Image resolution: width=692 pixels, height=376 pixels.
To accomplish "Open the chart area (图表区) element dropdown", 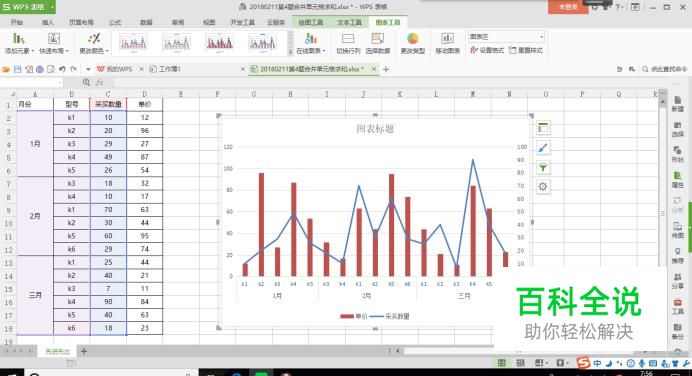I will click(x=542, y=37).
